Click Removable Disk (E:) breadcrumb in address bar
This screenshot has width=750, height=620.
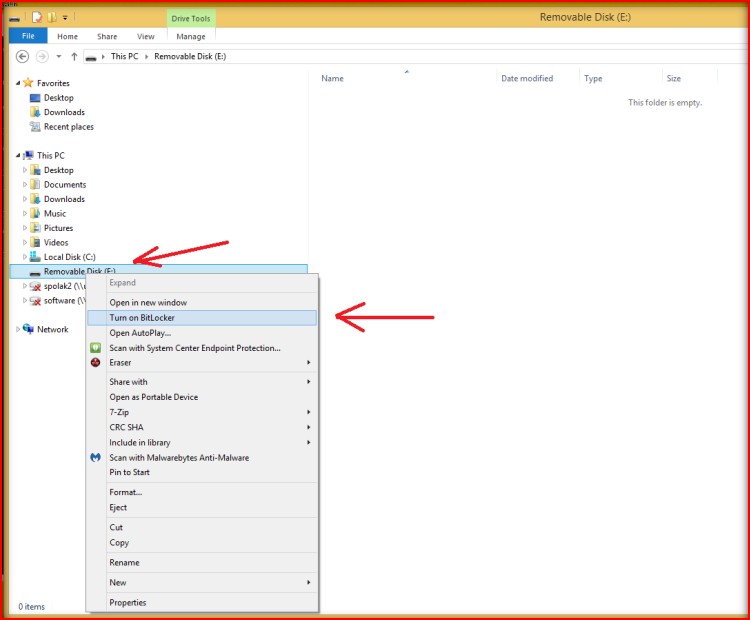tap(190, 56)
